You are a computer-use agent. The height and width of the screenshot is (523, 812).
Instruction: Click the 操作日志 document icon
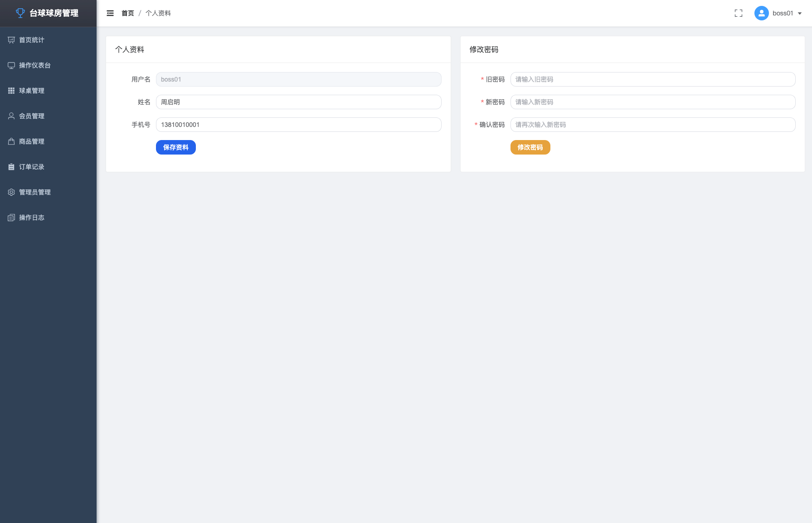(11, 218)
